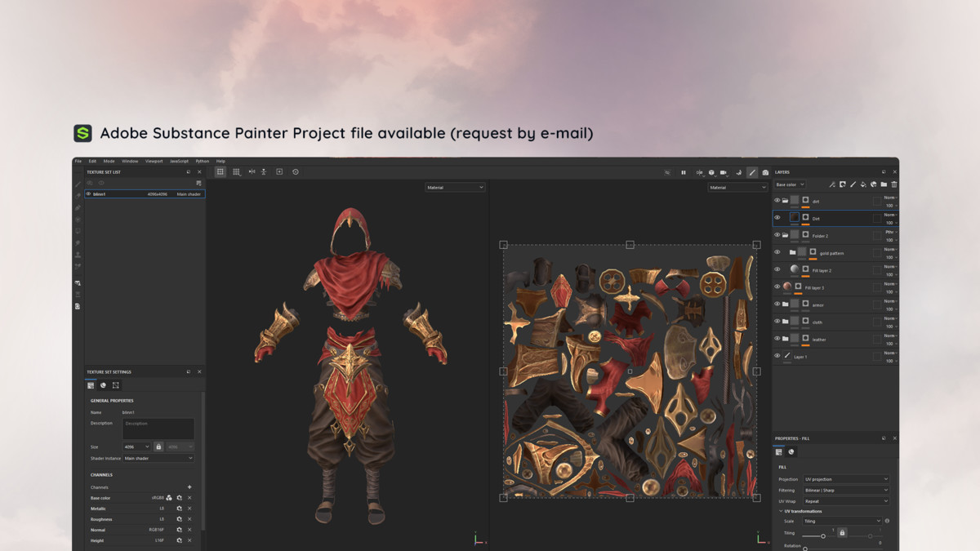Add a new channel with plus icon
This screenshot has height=551, width=980.
(x=189, y=487)
